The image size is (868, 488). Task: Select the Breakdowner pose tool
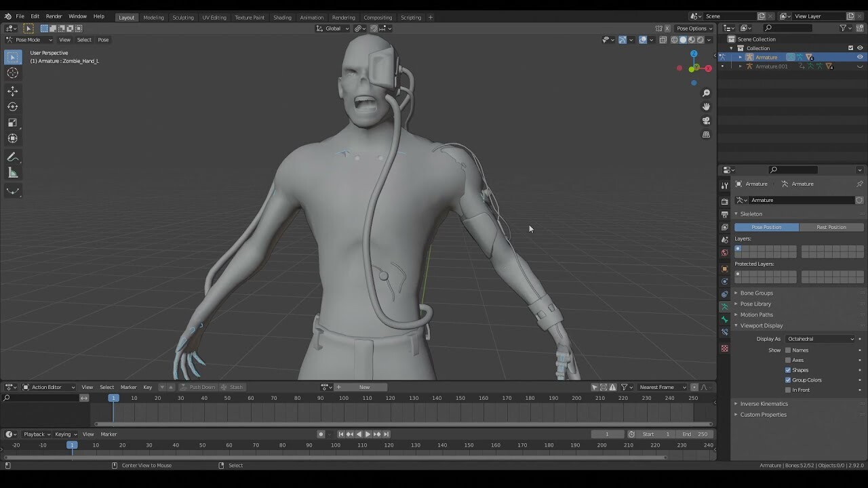click(13, 191)
